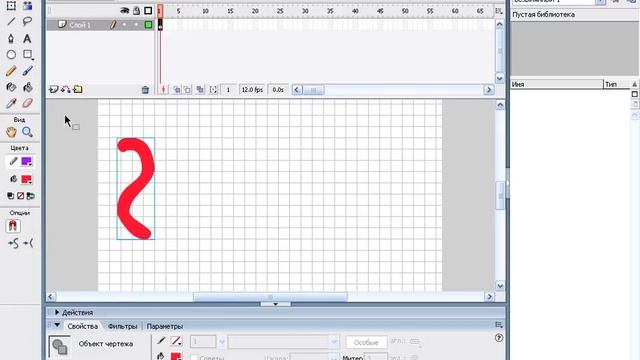Click frame 1 keyframe in timeline
Viewport: 640px width, 360px height.
(160, 25)
